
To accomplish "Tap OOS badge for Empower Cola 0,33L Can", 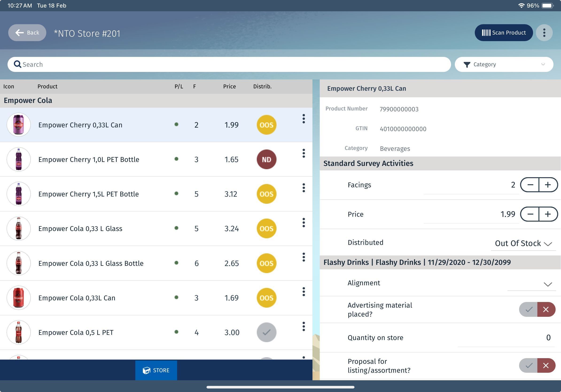I will click(266, 298).
